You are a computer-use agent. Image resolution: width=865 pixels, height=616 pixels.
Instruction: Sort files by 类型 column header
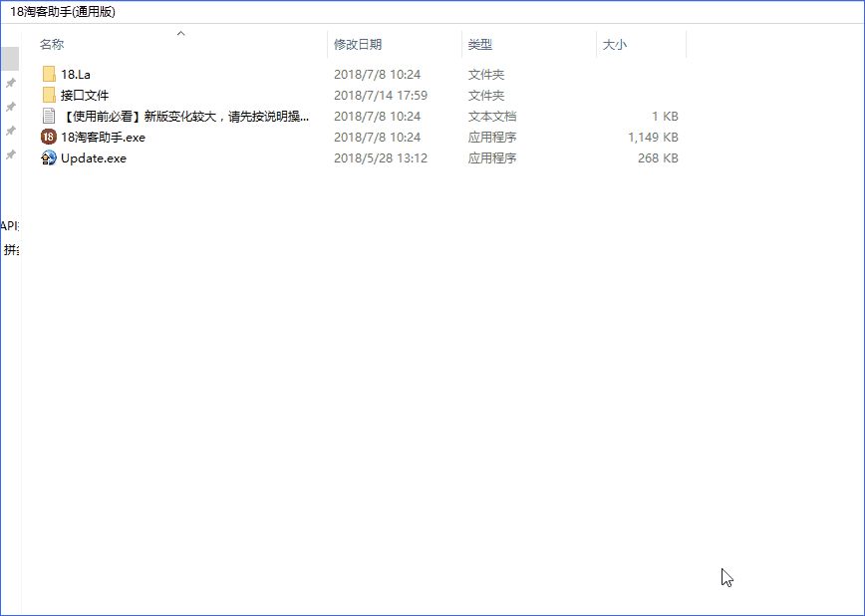[480, 45]
